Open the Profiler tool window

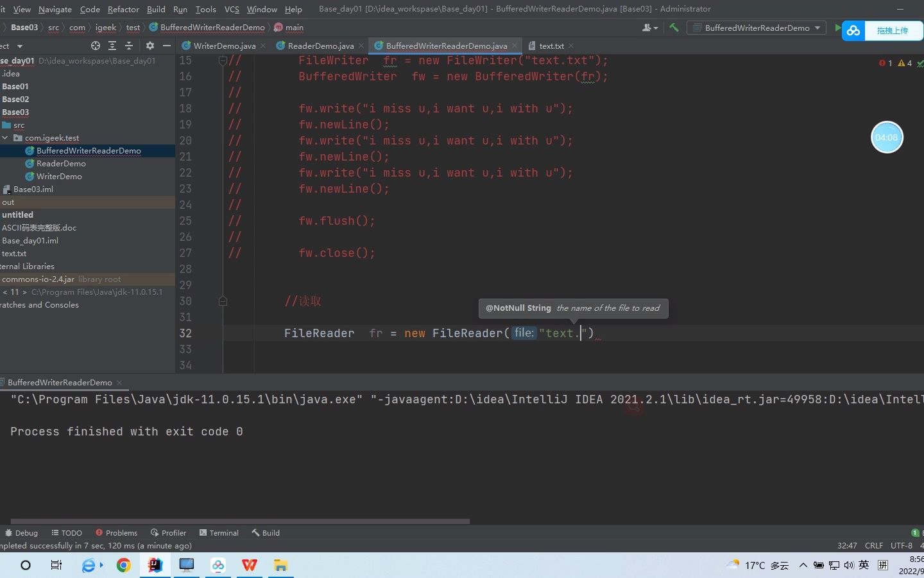168,533
